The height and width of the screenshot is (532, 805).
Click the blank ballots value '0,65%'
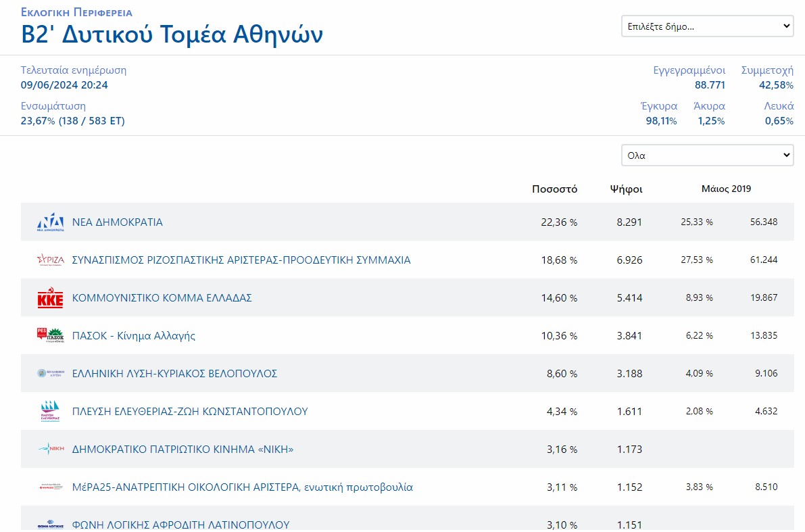click(x=779, y=121)
